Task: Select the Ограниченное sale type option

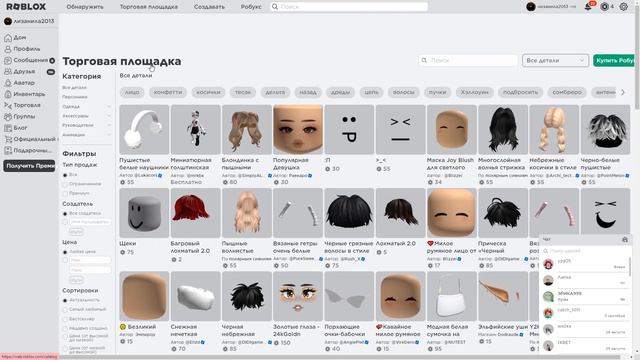Action: (65, 184)
